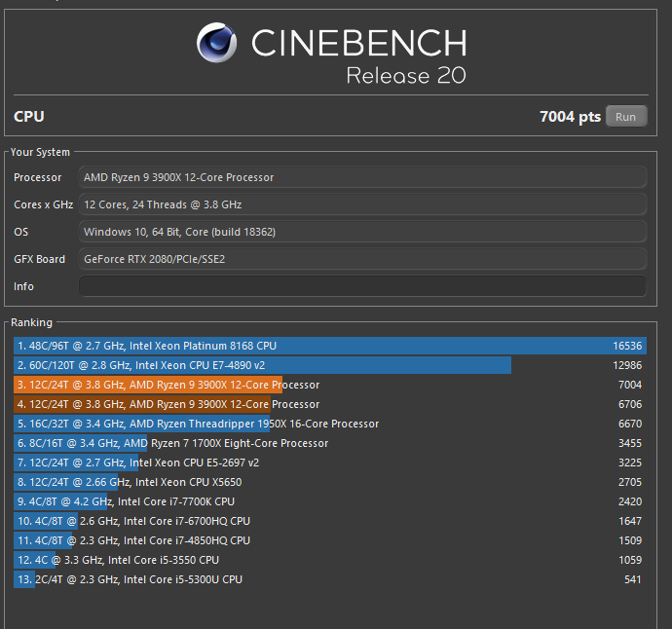Click the Run button for CPU test
Image resolution: width=672 pixels, height=629 pixels.
pos(625,117)
